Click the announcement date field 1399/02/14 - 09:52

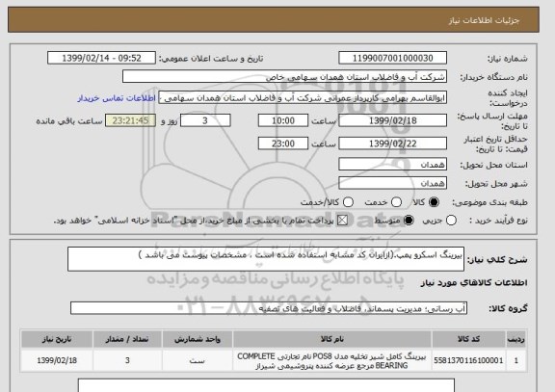[101, 58]
